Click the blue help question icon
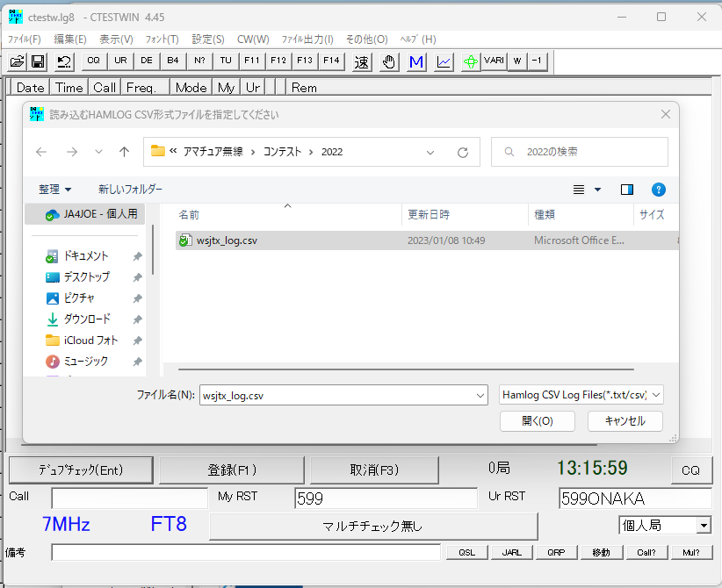 point(659,190)
